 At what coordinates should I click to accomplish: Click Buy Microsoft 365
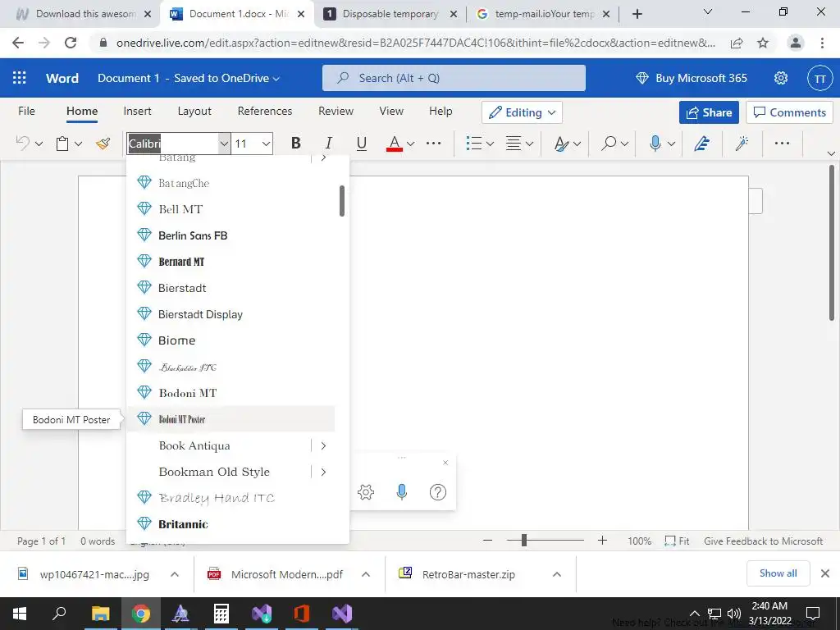click(691, 78)
